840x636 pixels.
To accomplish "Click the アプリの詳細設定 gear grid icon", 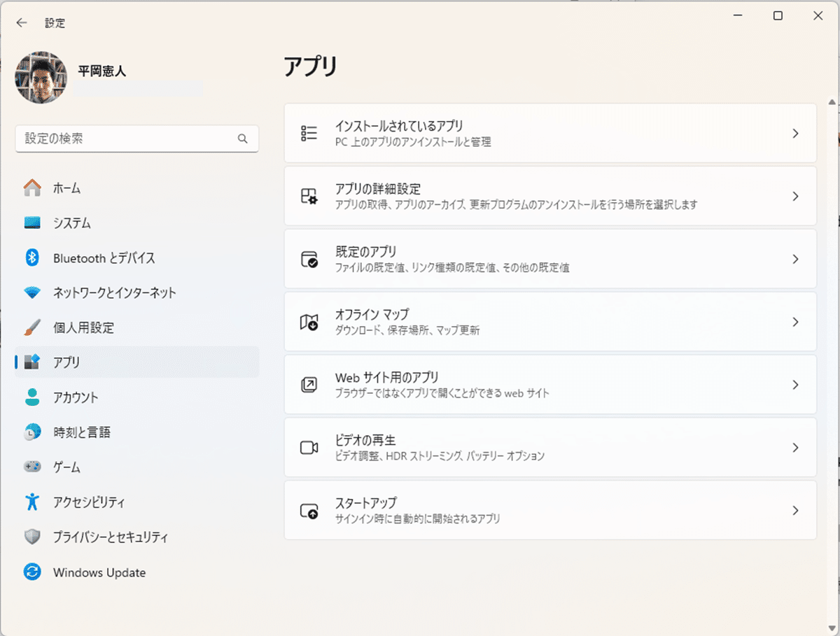I will pyautogui.click(x=309, y=196).
